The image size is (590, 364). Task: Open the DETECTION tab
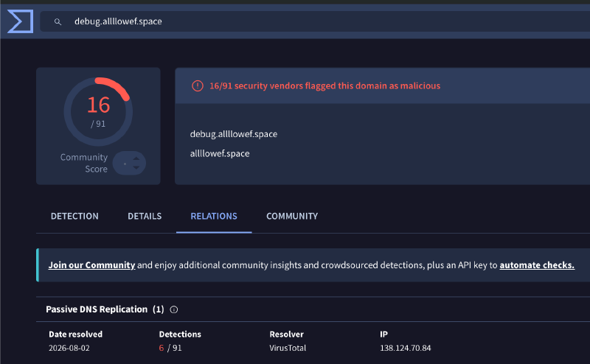click(x=74, y=216)
